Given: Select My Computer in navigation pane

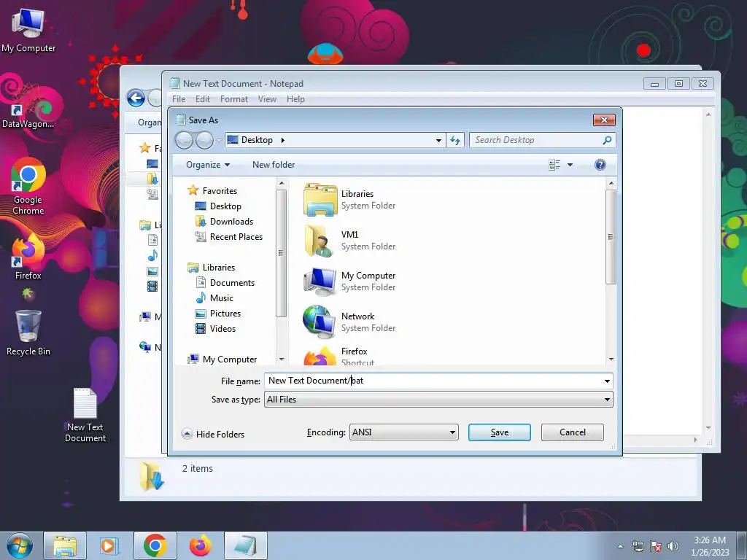Looking at the screenshot, I should click(222, 359).
